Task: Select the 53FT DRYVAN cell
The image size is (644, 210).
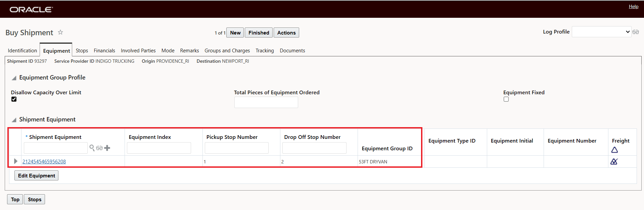Action: point(373,162)
